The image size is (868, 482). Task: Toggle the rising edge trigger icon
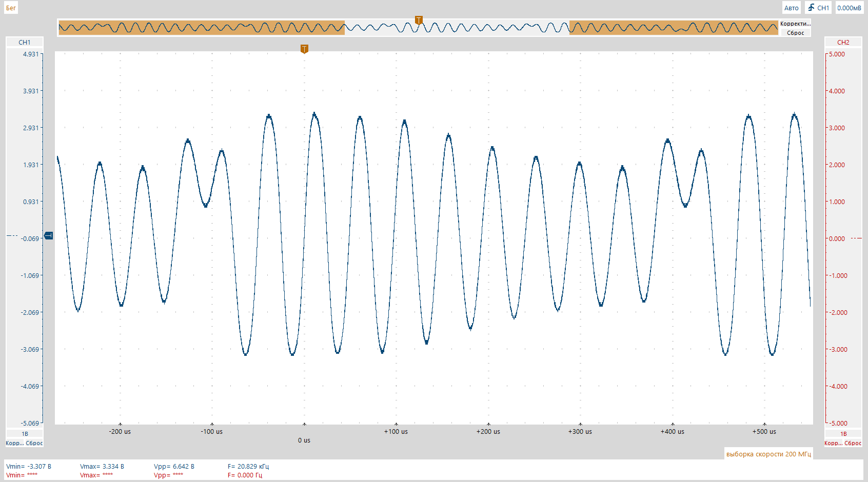pyautogui.click(x=811, y=8)
